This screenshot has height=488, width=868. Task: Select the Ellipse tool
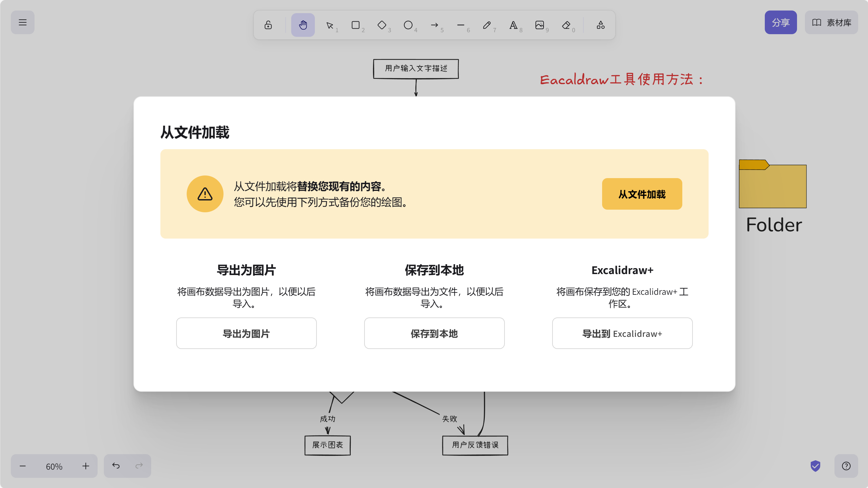click(409, 25)
